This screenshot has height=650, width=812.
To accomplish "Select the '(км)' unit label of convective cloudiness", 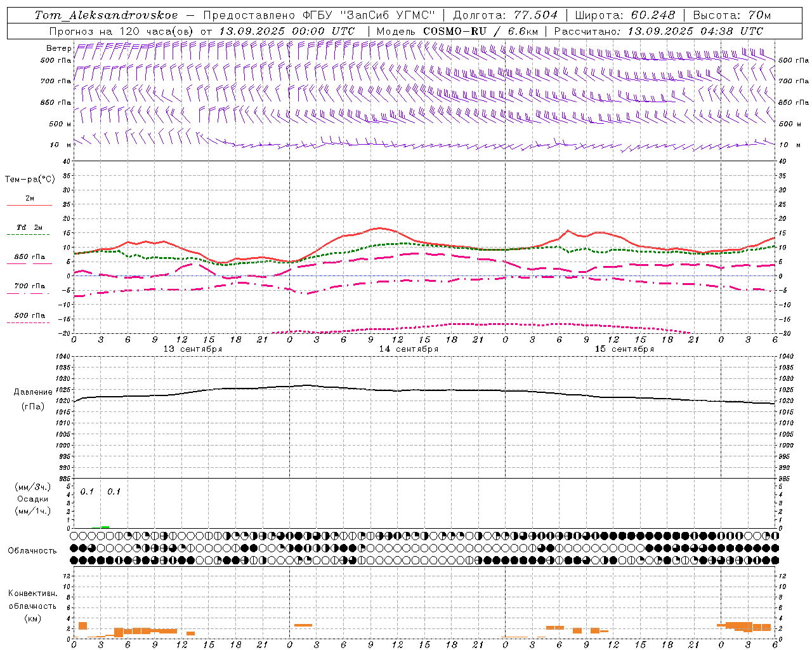I will [32, 618].
